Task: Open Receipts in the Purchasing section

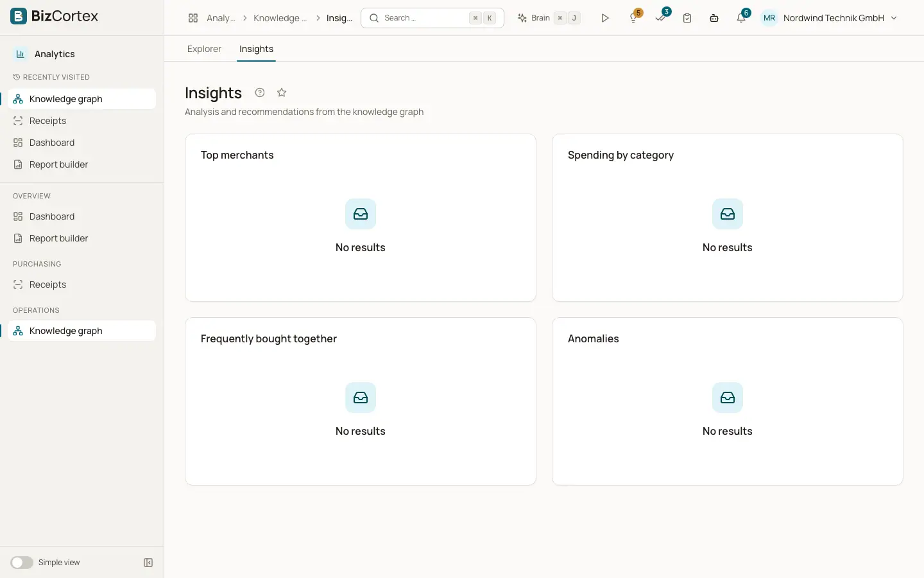Action: [82, 285]
